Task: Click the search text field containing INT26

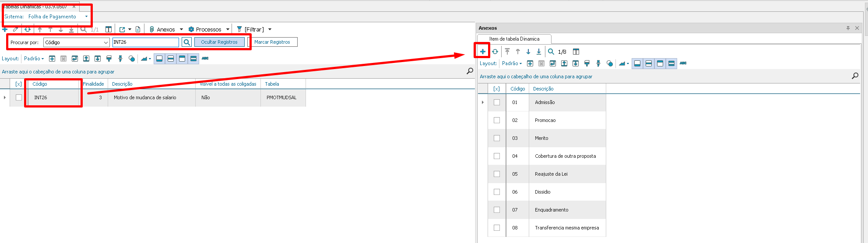Action: [146, 42]
